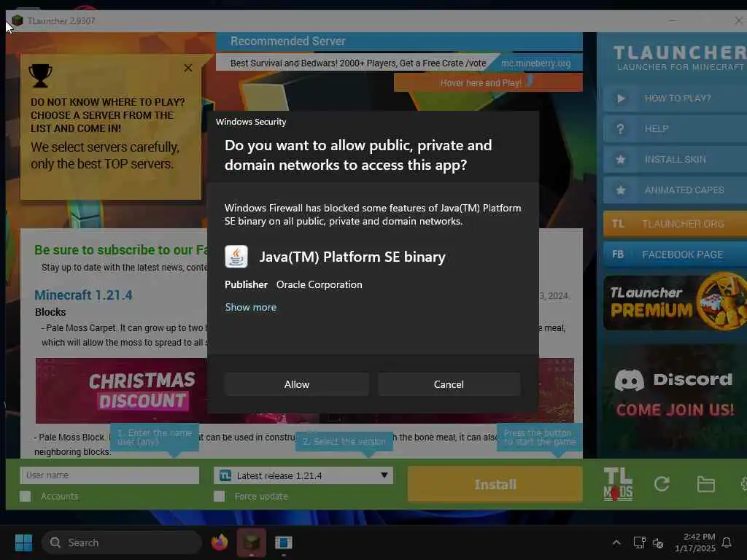Open Facebook Page sidebar link
This screenshot has width=747, height=560.
click(675, 254)
